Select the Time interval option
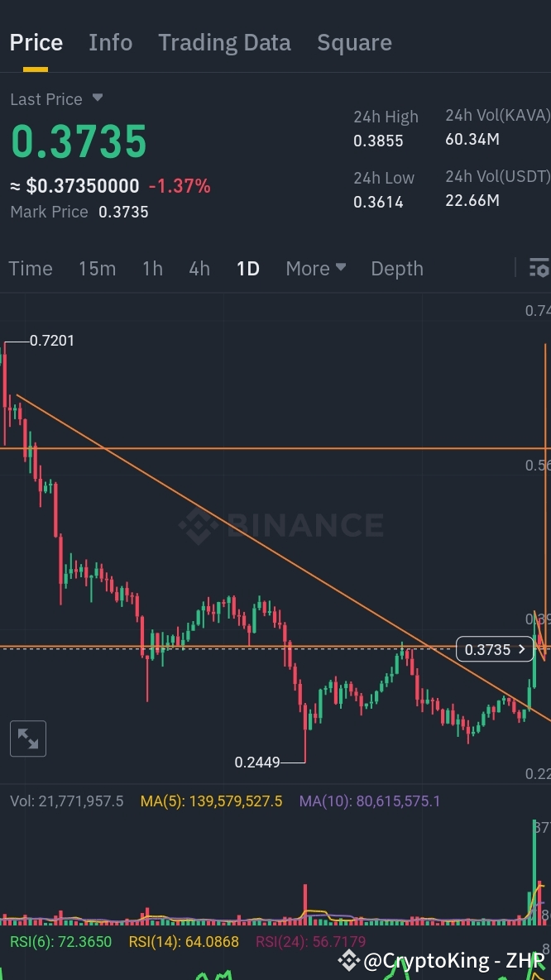 click(31, 268)
